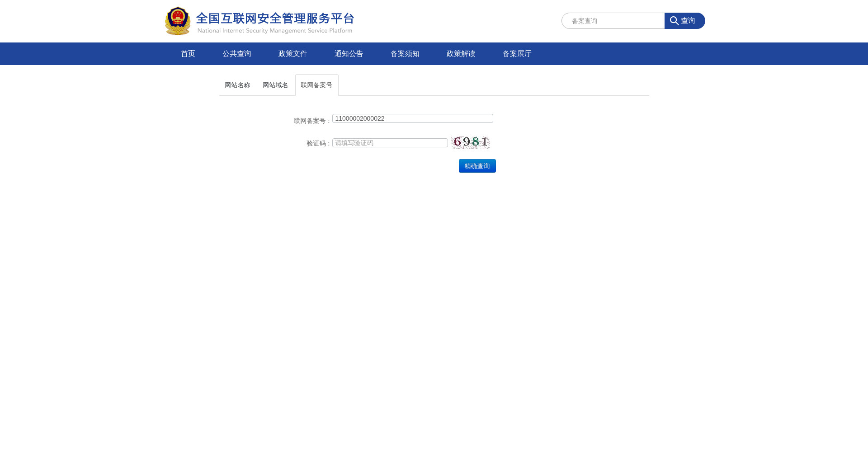Click the English National Internet Security subtitle

pyautogui.click(x=274, y=31)
